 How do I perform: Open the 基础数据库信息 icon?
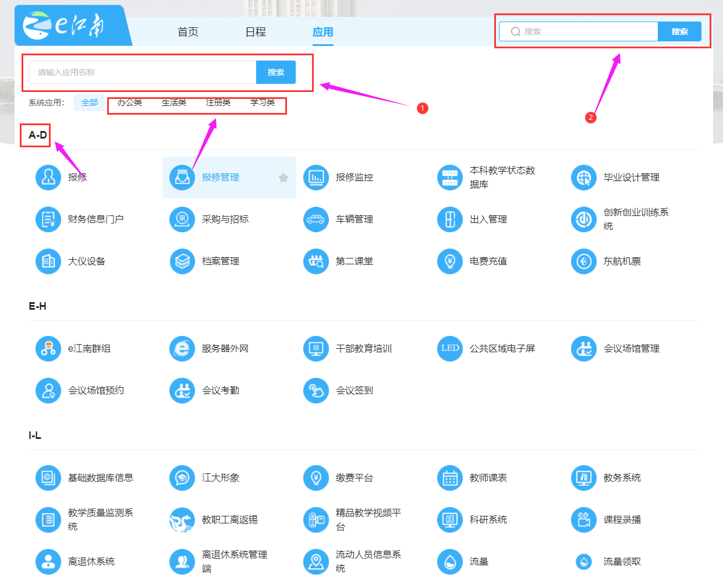48,477
